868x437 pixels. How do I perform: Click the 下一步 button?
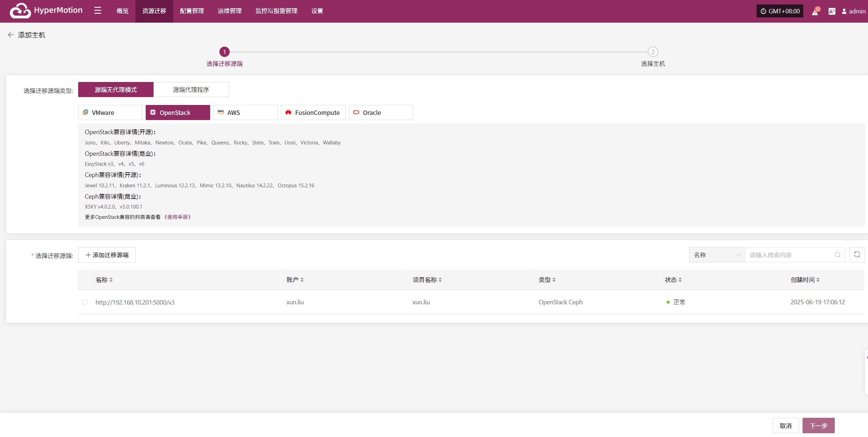tap(819, 426)
